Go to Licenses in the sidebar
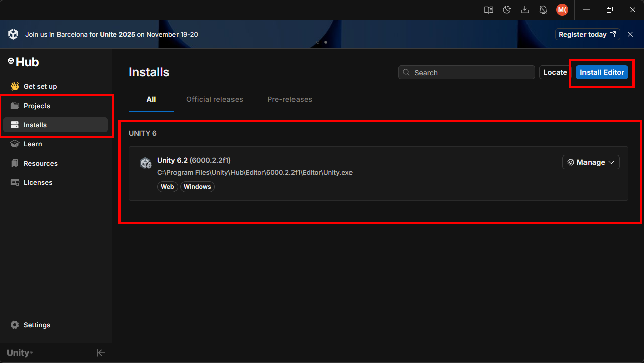 38,182
